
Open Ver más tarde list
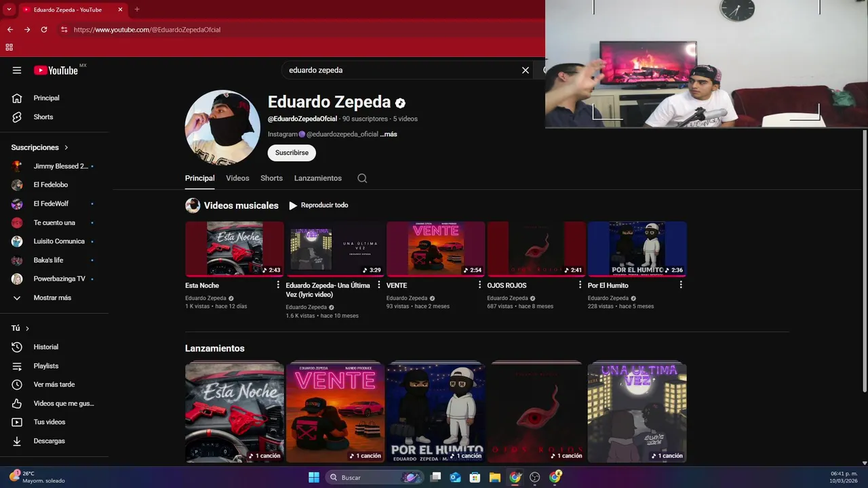(x=54, y=384)
